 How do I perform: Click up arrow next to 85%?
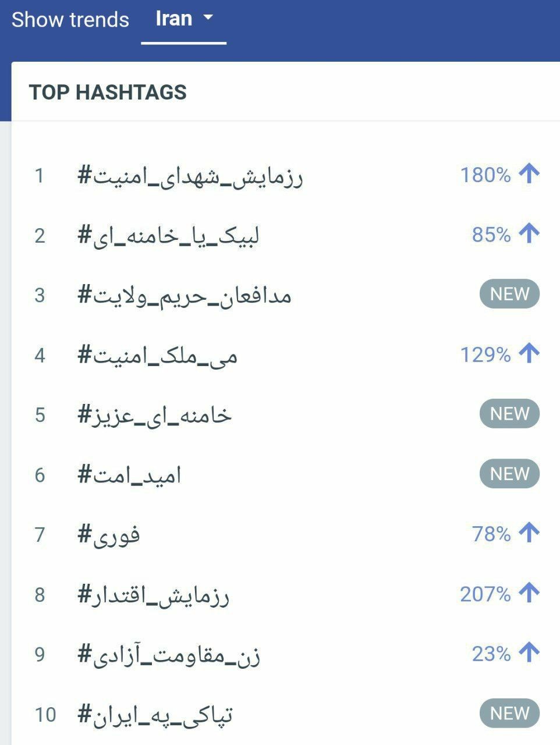[529, 234]
